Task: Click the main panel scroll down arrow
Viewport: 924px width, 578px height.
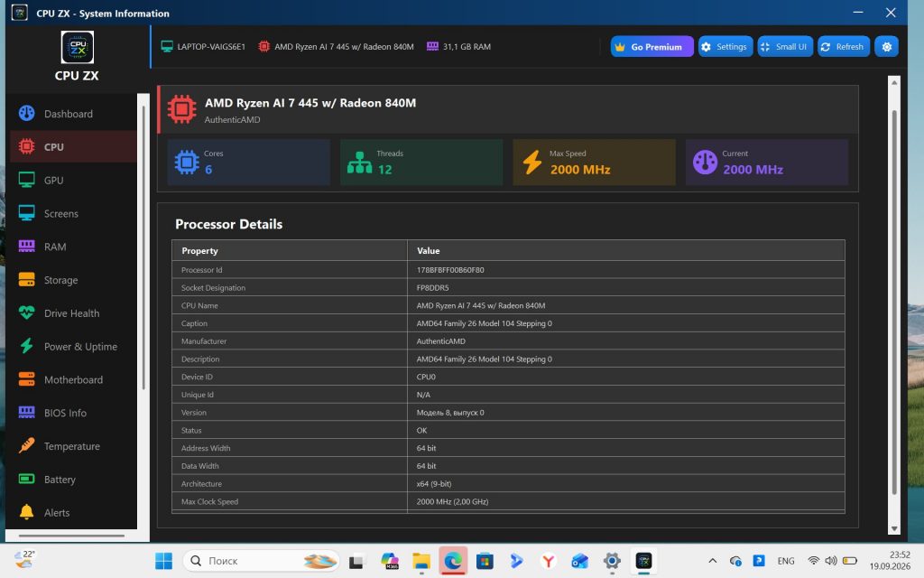Action: tap(894, 529)
